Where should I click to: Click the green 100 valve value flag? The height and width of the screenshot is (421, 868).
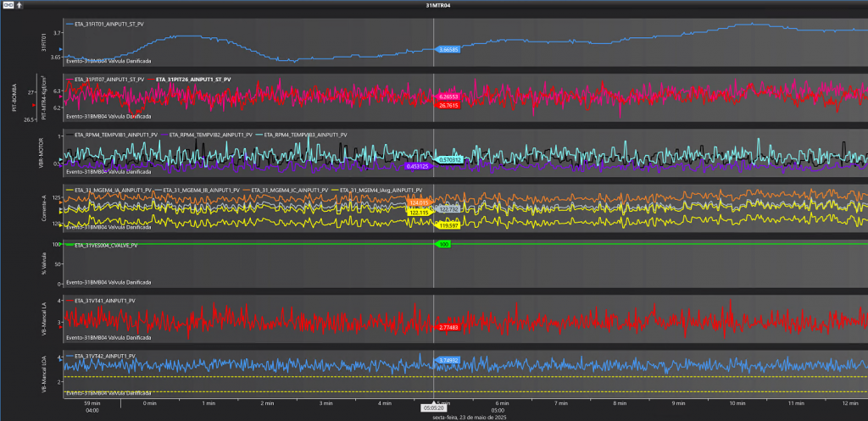coord(443,244)
